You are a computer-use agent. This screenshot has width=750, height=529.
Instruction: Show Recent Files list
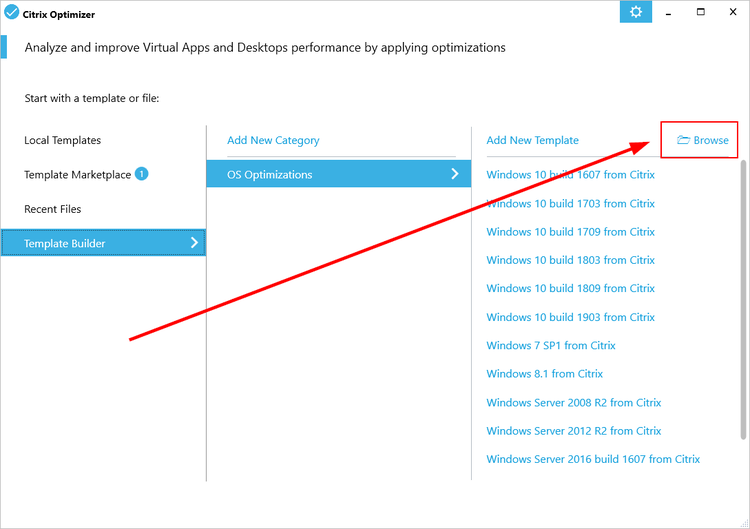[x=53, y=209]
